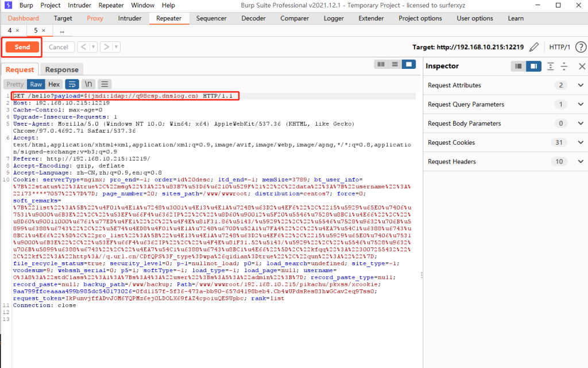The image size is (588, 368).
Task: Open the Project menu
Action: [x=51, y=5]
